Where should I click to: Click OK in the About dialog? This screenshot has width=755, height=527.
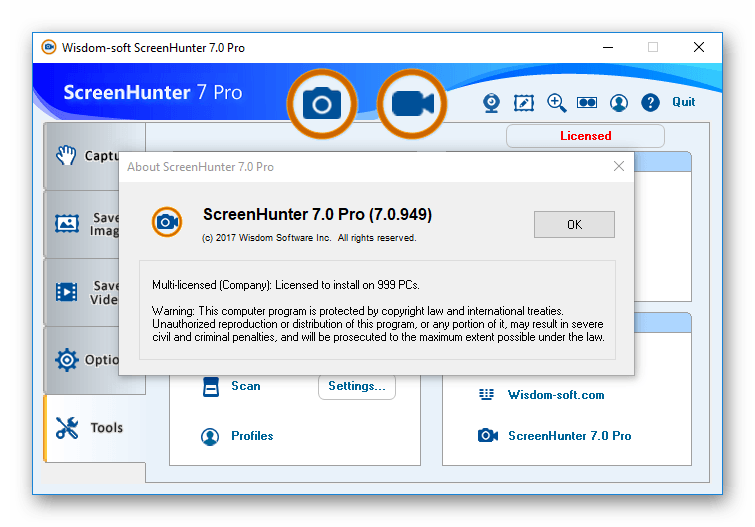[x=574, y=224]
